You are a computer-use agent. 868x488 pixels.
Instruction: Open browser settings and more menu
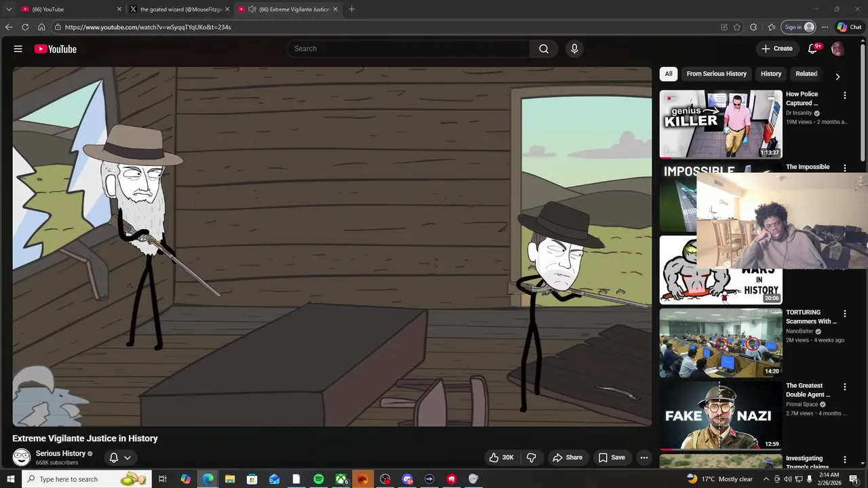(825, 27)
